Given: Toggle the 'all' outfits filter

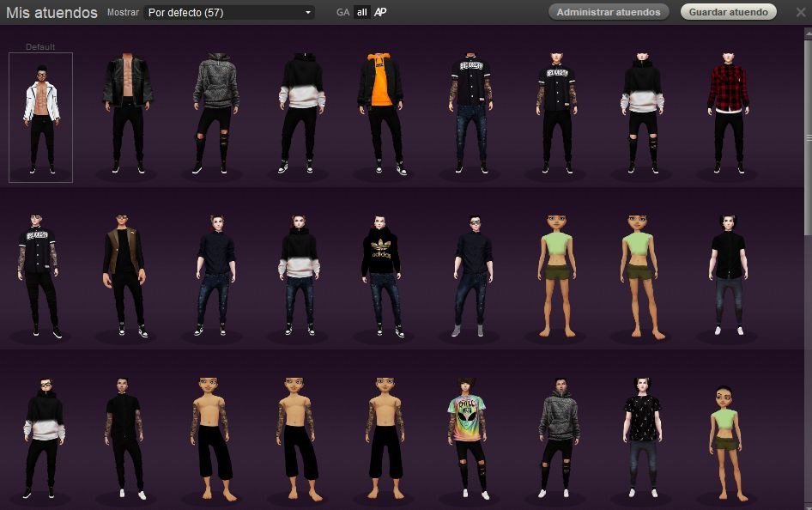Looking at the screenshot, I should pyautogui.click(x=362, y=13).
